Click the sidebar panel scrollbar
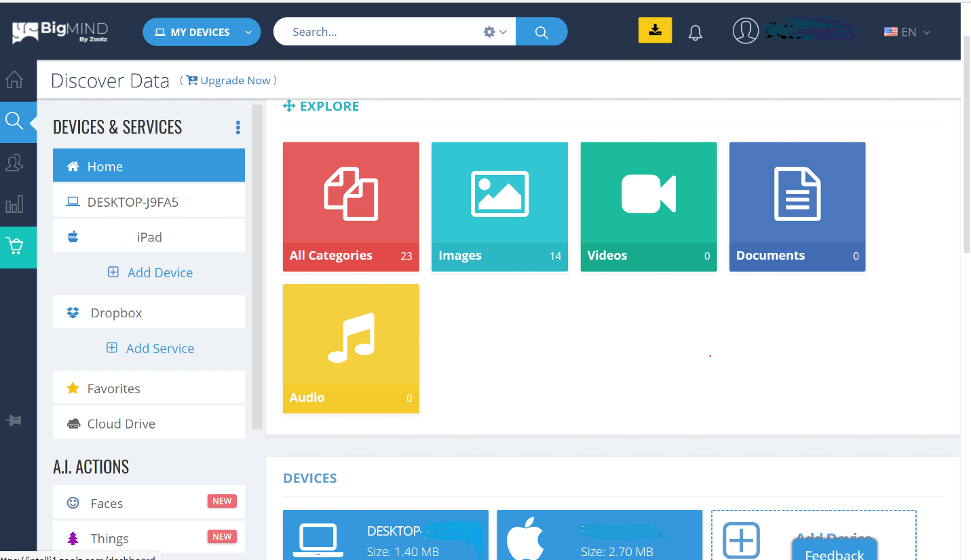Viewport: 971px width, 560px height. pyautogui.click(x=256, y=267)
